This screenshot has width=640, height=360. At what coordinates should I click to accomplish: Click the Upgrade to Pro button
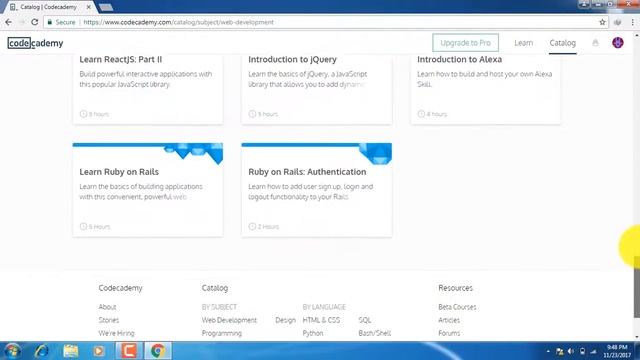pos(465,42)
